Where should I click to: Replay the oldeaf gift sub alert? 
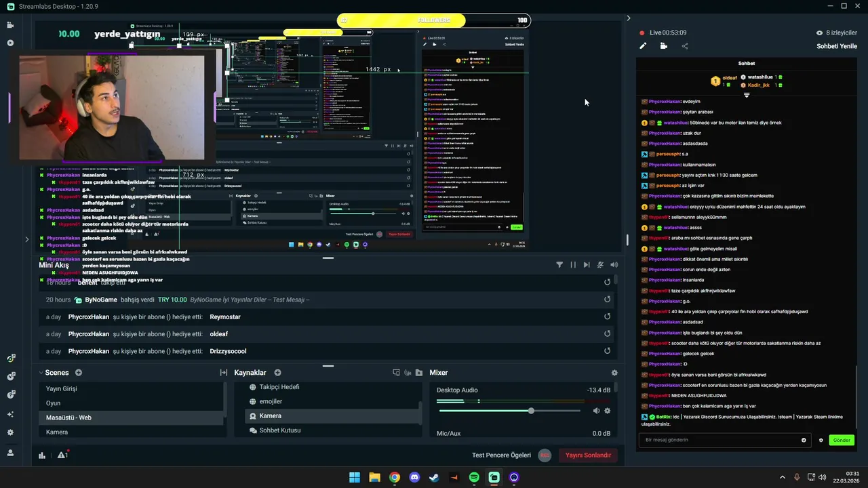tap(607, 333)
